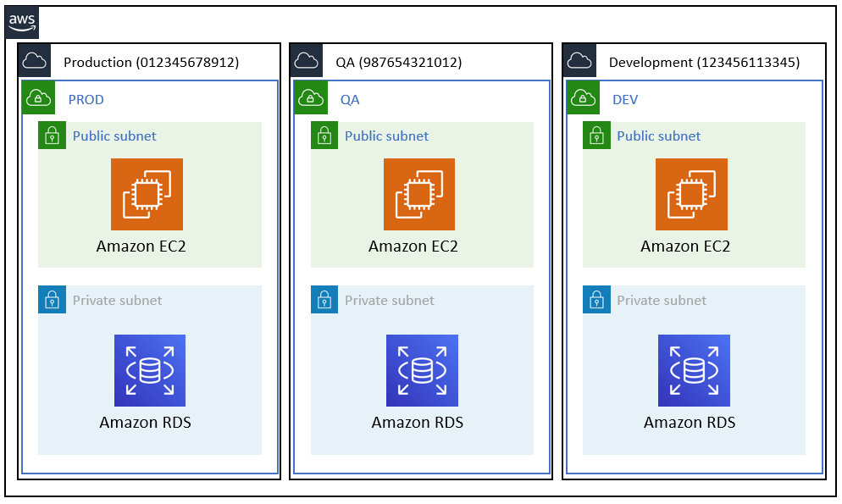The width and height of the screenshot is (842, 504).
Task: Click the PROD public subnet lock icon
Action: 52,136
